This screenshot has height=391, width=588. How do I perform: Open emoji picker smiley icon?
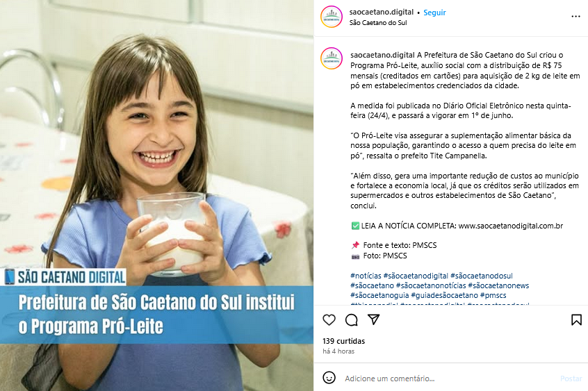pos(329,378)
